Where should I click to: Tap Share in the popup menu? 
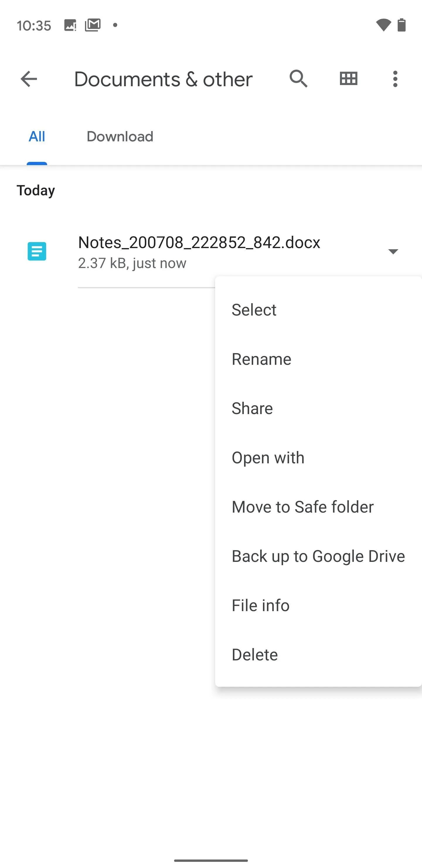pyautogui.click(x=318, y=408)
